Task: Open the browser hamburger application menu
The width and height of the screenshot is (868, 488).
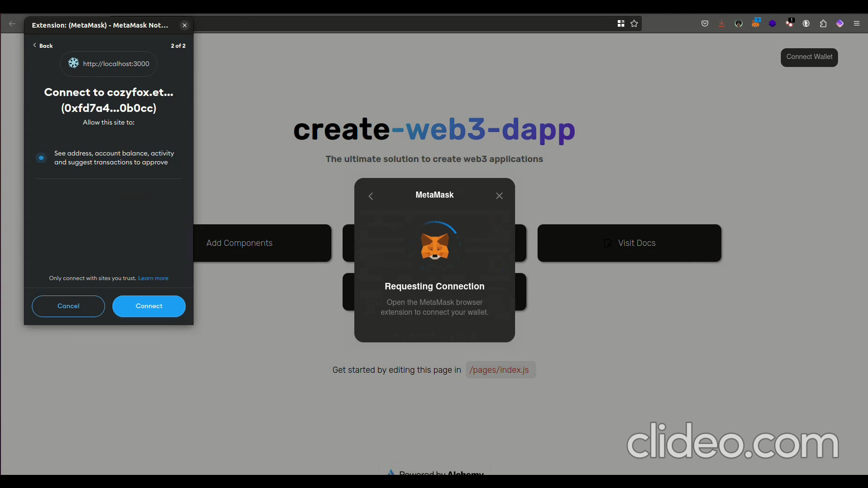Action: (x=857, y=23)
